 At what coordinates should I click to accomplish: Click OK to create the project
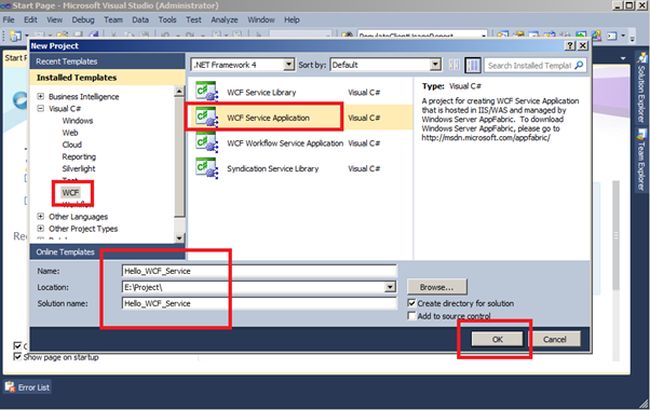coord(497,339)
